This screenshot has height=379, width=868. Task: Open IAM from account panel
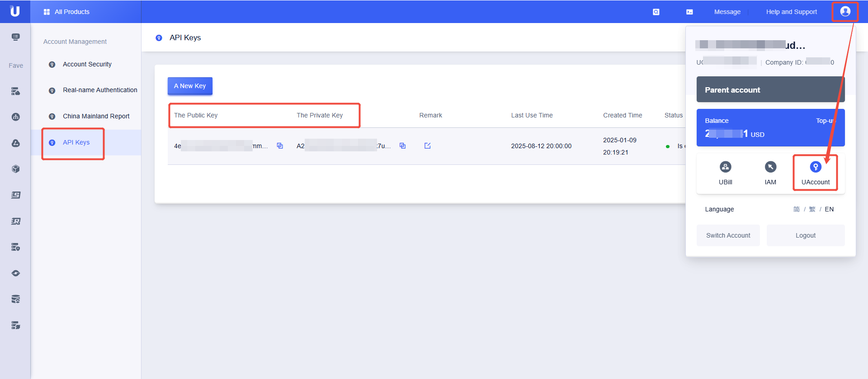click(770, 173)
